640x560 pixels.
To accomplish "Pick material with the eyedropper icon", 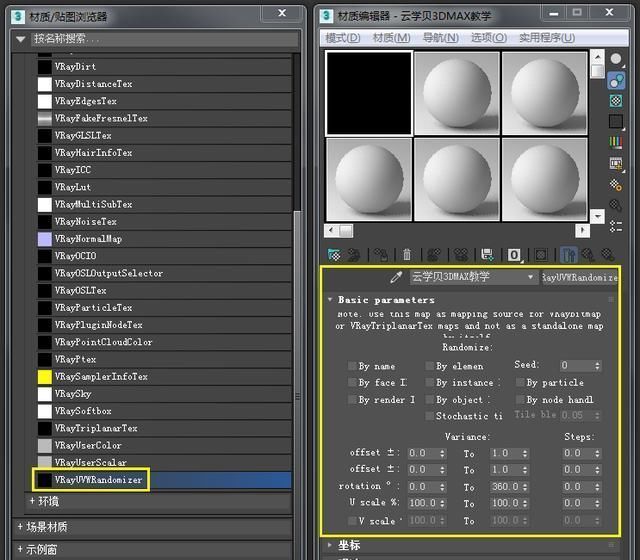I will (x=396, y=278).
